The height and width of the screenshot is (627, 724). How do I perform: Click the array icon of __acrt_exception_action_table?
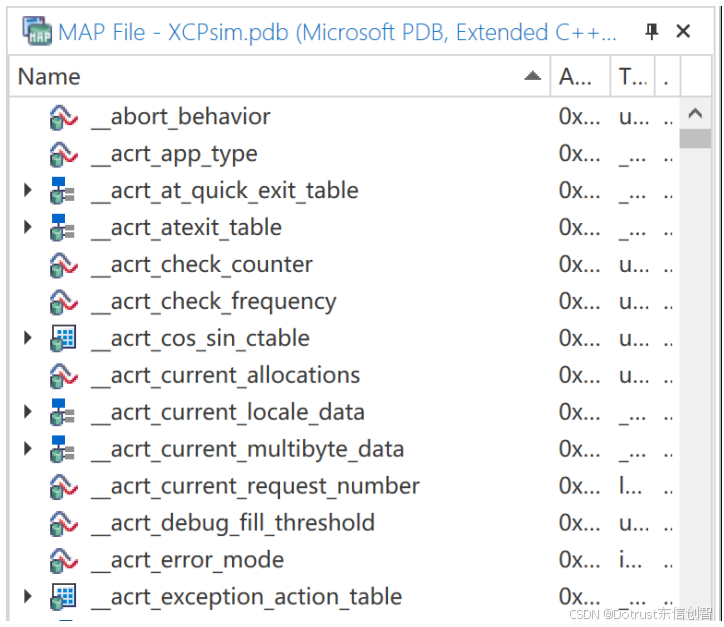(x=63, y=597)
